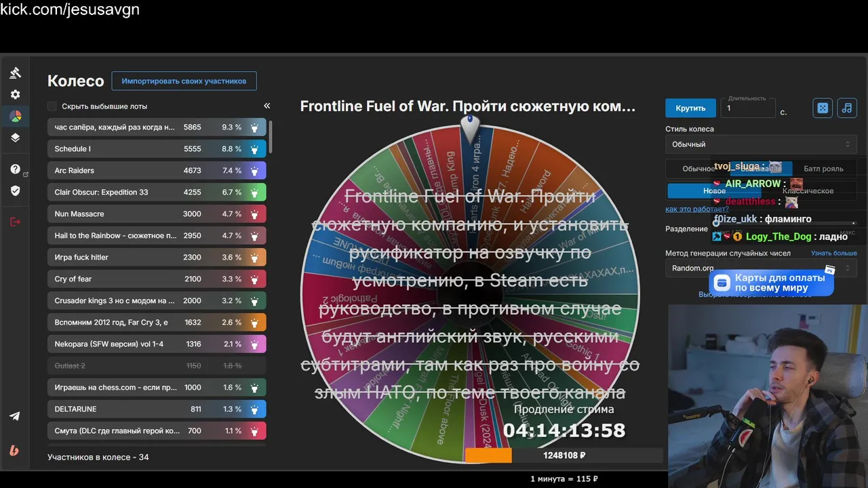
Task: Toggle 'Скрыть выбывшие лоты' checkbox
Action: (52, 106)
